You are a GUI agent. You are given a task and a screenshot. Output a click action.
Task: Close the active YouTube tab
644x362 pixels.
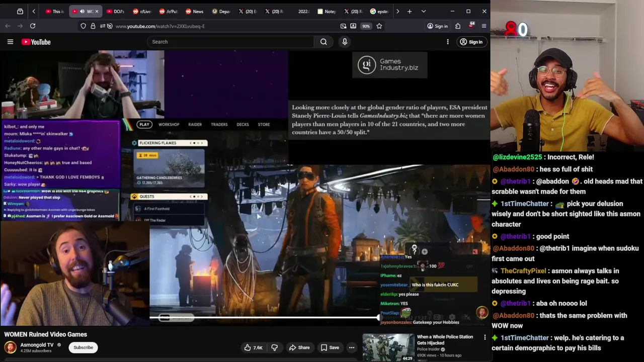tap(97, 11)
